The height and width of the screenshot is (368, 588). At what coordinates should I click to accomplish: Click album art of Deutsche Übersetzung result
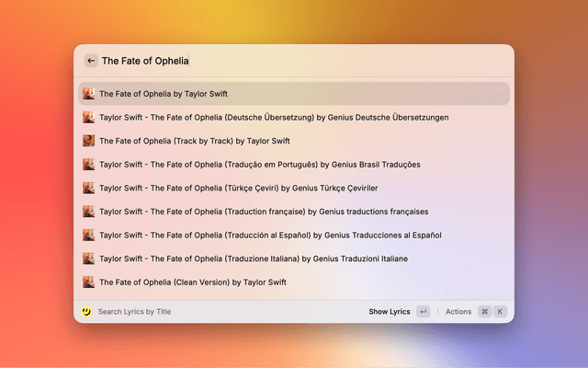tap(89, 118)
